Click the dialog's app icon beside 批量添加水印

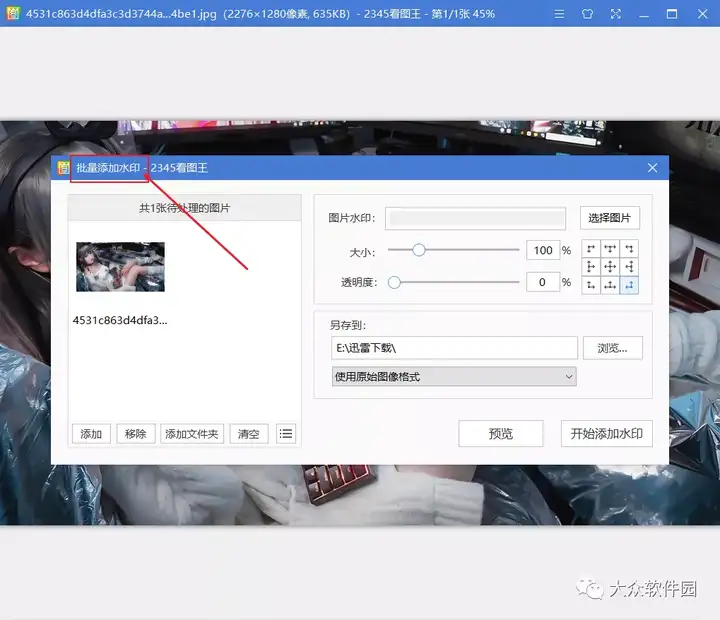pyautogui.click(x=63, y=168)
